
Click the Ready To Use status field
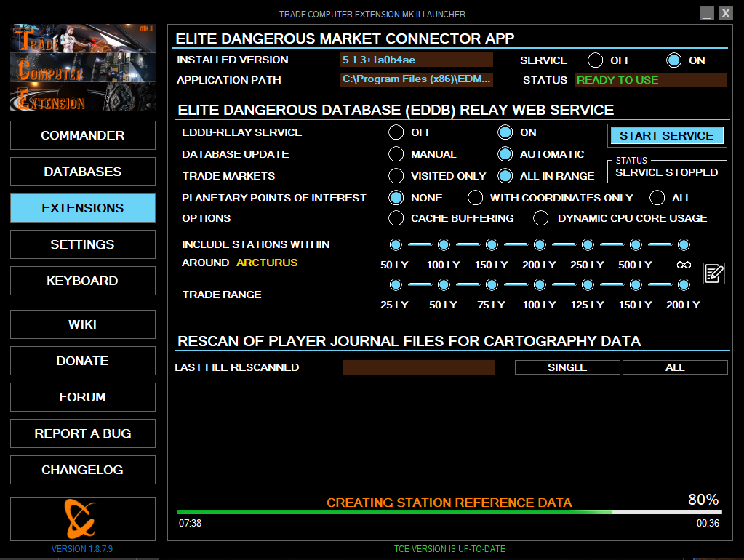651,80
